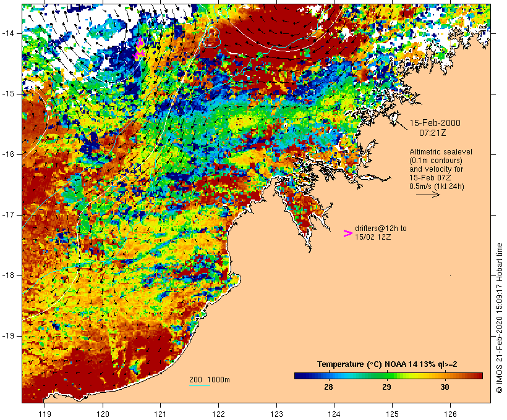
Task: Click the '(0.1m contours)' legend line
Action: coord(435,161)
